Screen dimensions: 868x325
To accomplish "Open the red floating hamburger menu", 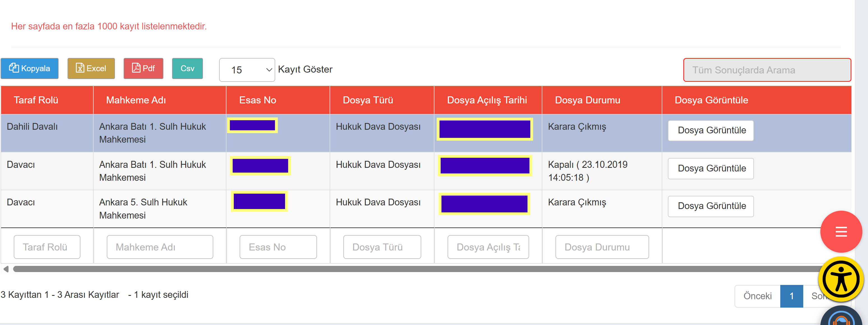I will tap(841, 232).
